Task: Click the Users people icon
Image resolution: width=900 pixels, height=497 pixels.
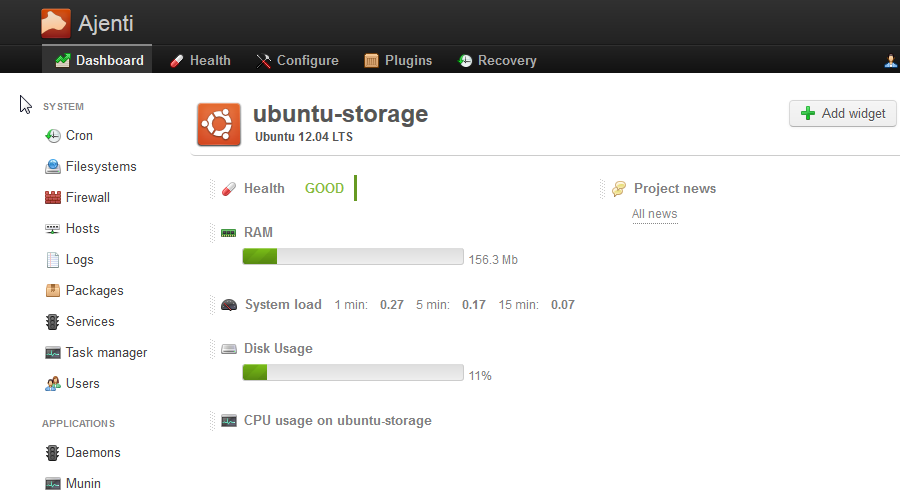Action: point(53,383)
